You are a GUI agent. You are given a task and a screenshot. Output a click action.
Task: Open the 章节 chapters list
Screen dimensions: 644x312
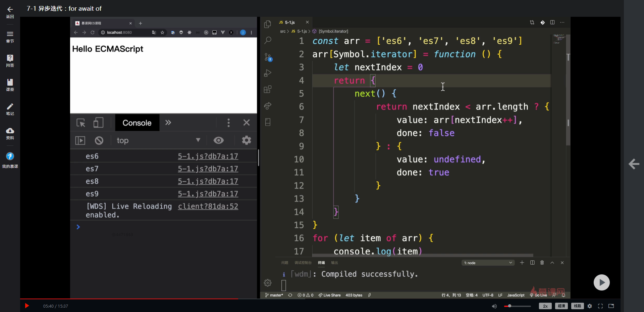point(10,37)
